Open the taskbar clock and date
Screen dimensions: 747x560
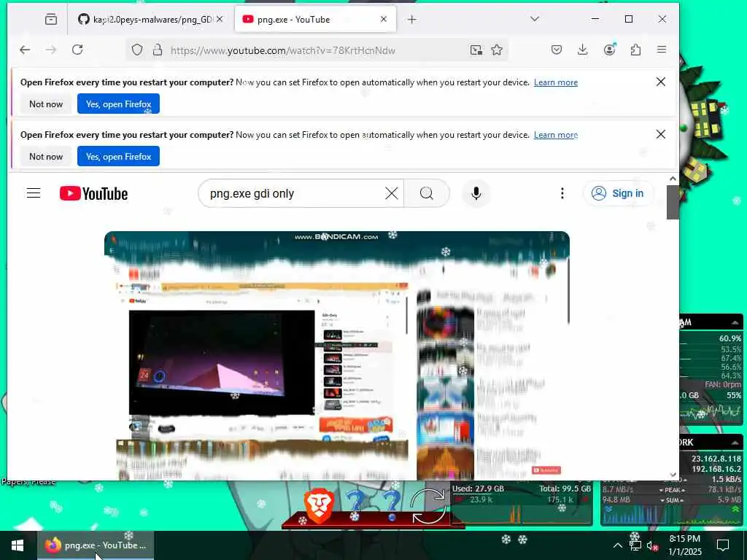[x=685, y=545]
